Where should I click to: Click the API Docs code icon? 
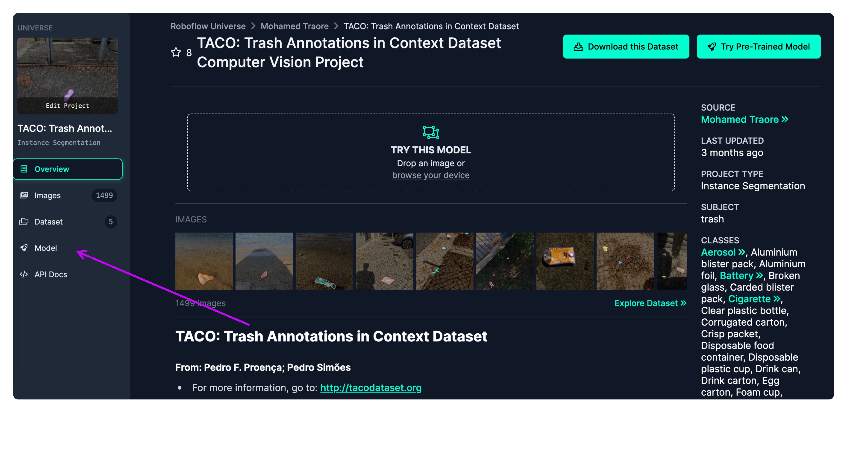(24, 274)
